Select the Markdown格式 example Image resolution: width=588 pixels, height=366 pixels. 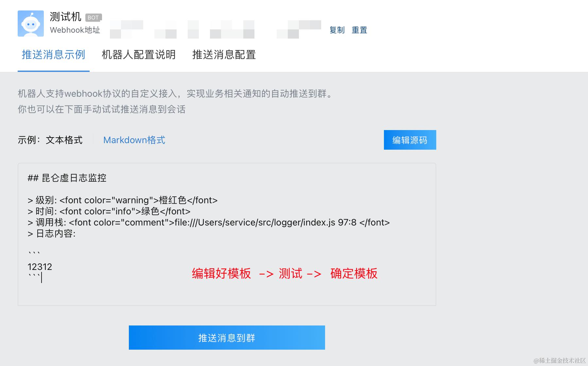click(134, 140)
